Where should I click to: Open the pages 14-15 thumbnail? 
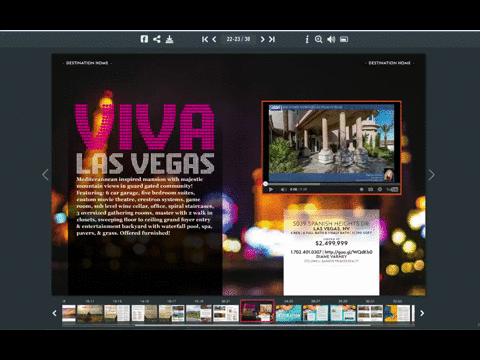[x=144, y=313]
